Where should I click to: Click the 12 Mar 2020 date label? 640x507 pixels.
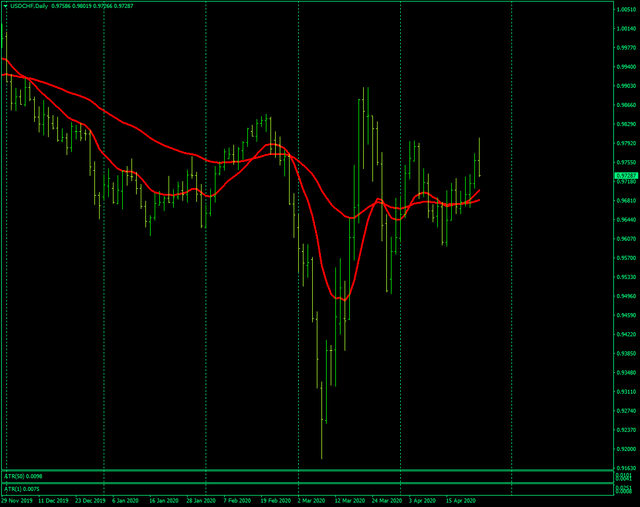pos(350,500)
